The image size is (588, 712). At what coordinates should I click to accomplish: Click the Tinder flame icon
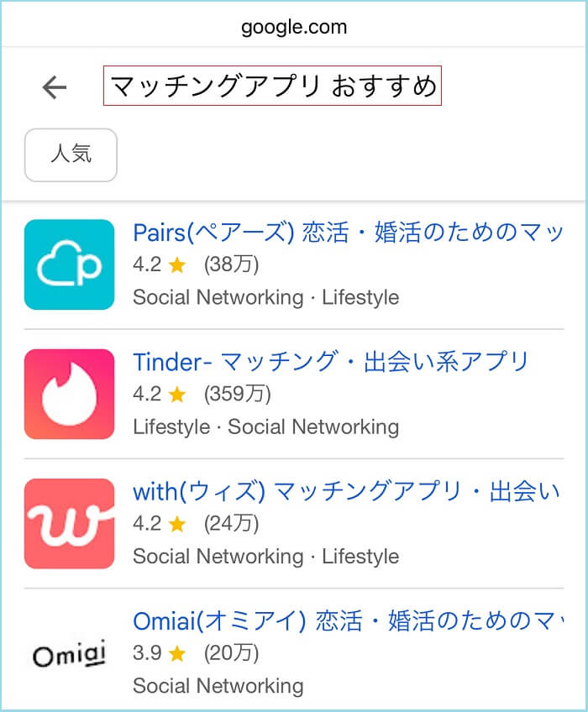tap(69, 393)
